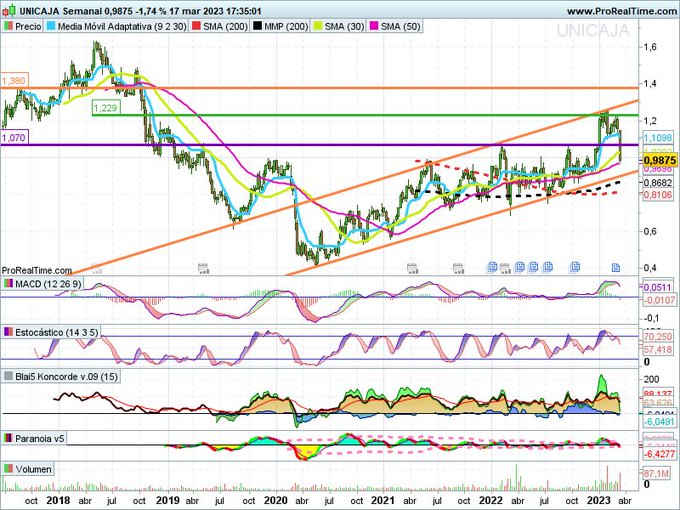Click the 0,4 price scale label

pos(650,268)
